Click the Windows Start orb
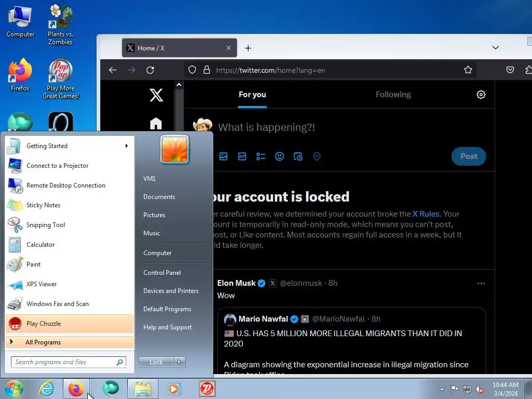 pos(14,389)
